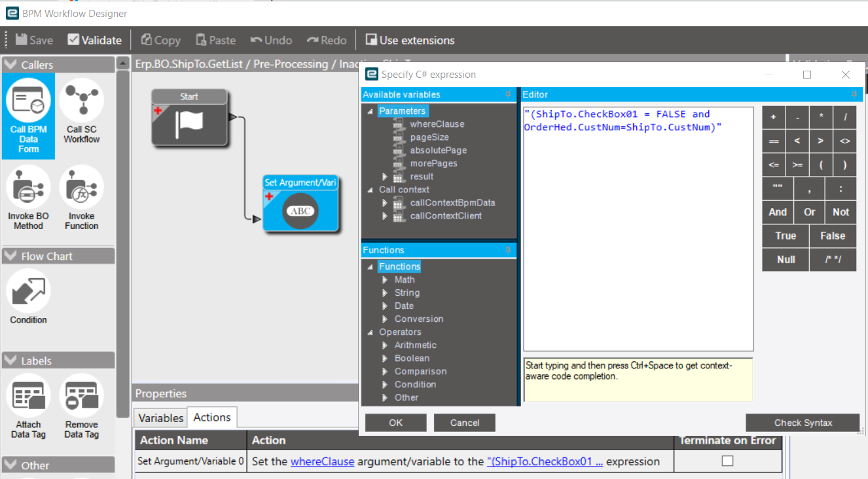Switch to the Variables tab
Screen dimensions: 868x479
tap(160, 417)
